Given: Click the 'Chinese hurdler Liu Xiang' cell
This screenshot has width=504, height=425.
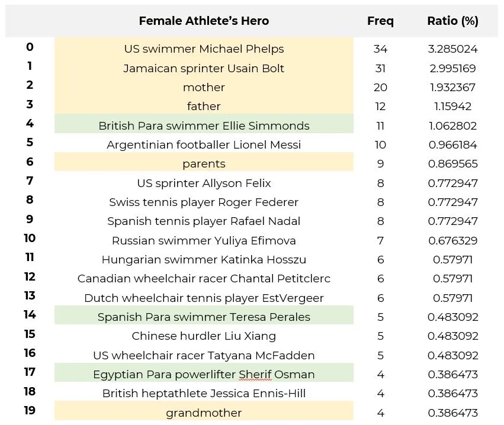Looking at the screenshot, I should (204, 336).
